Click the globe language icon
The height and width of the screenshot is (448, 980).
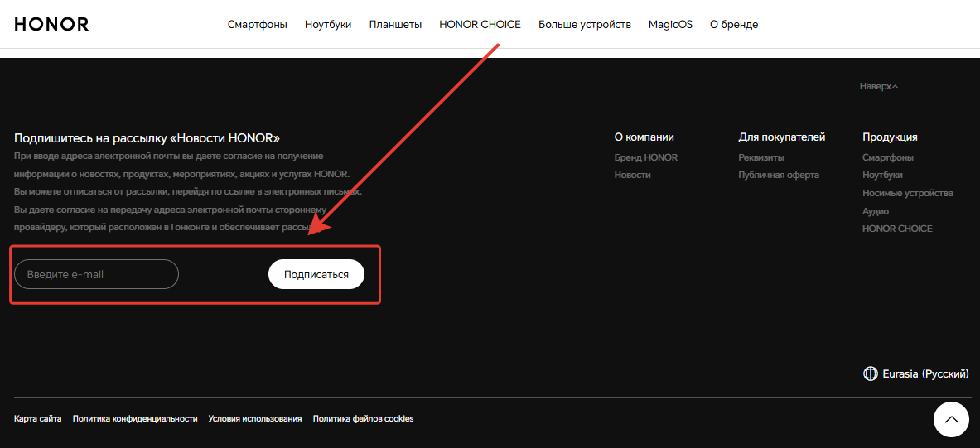pyautogui.click(x=870, y=373)
